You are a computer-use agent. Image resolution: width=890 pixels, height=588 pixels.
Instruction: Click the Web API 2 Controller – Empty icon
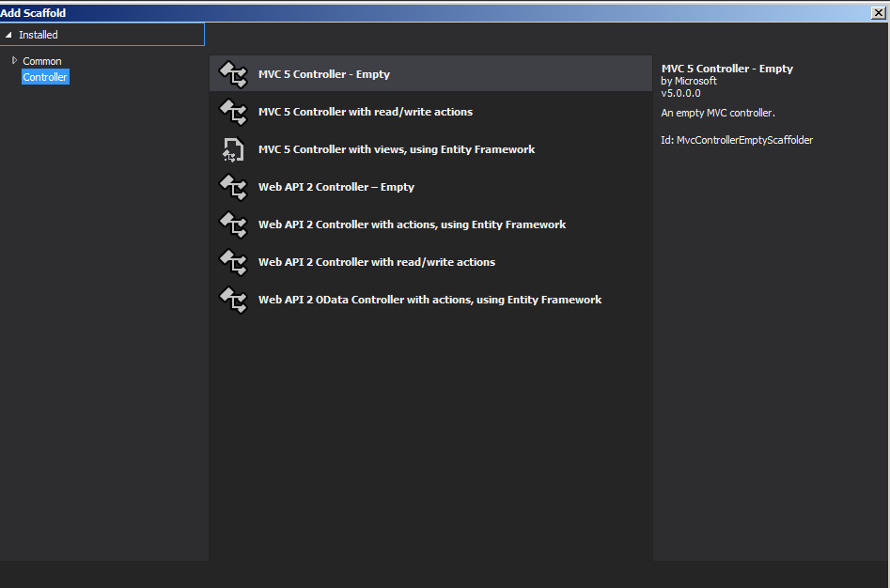[x=232, y=187]
